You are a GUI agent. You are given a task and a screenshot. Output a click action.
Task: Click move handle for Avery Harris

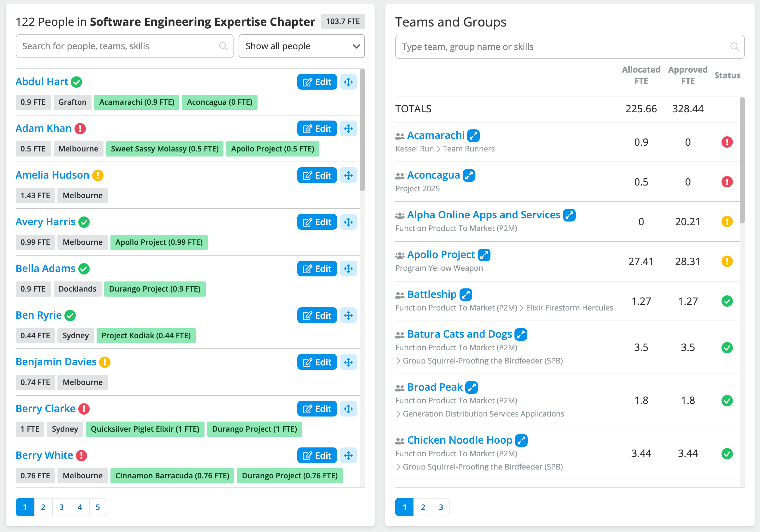348,222
